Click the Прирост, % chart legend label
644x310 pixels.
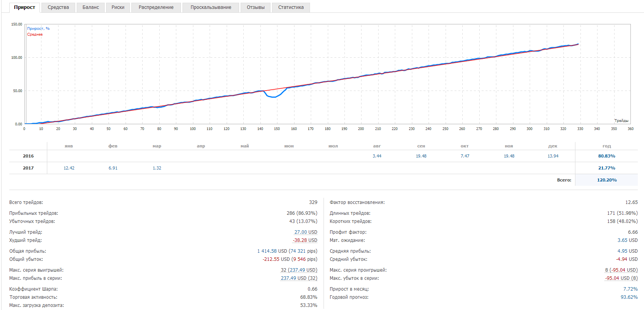coord(38,29)
